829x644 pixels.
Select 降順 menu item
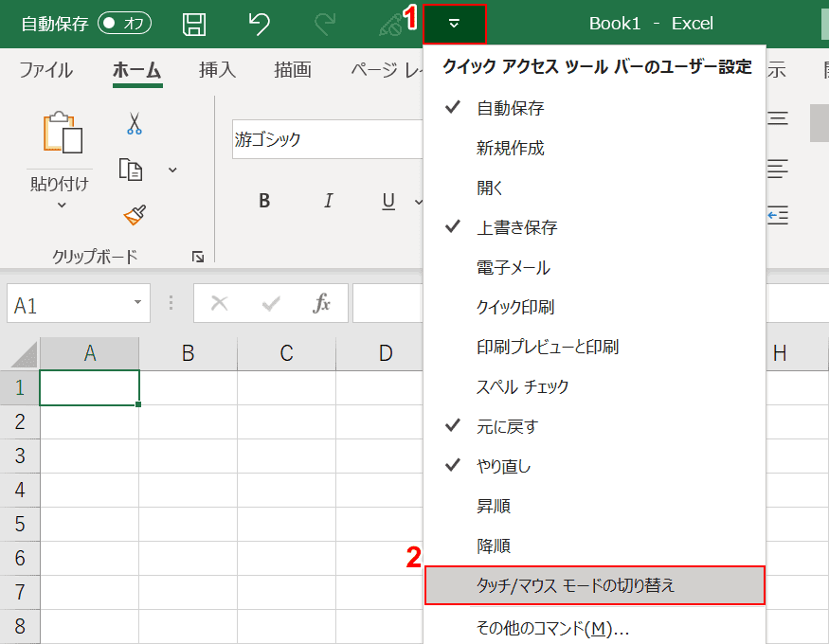point(594,546)
